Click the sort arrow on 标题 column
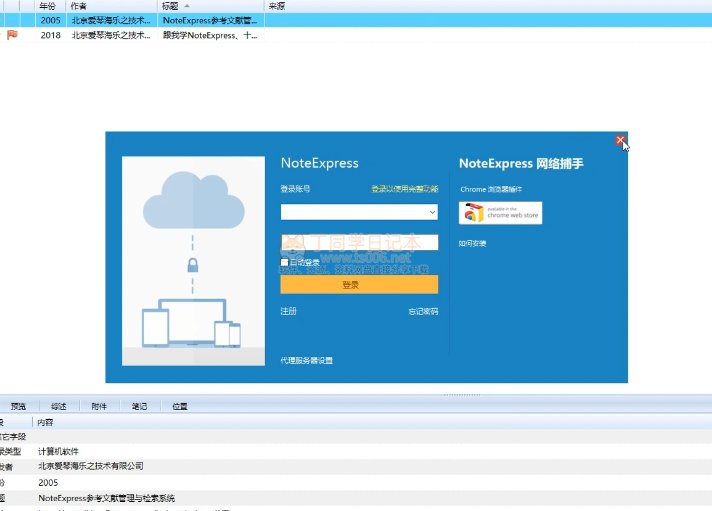The height and width of the screenshot is (511, 712). [189, 6]
